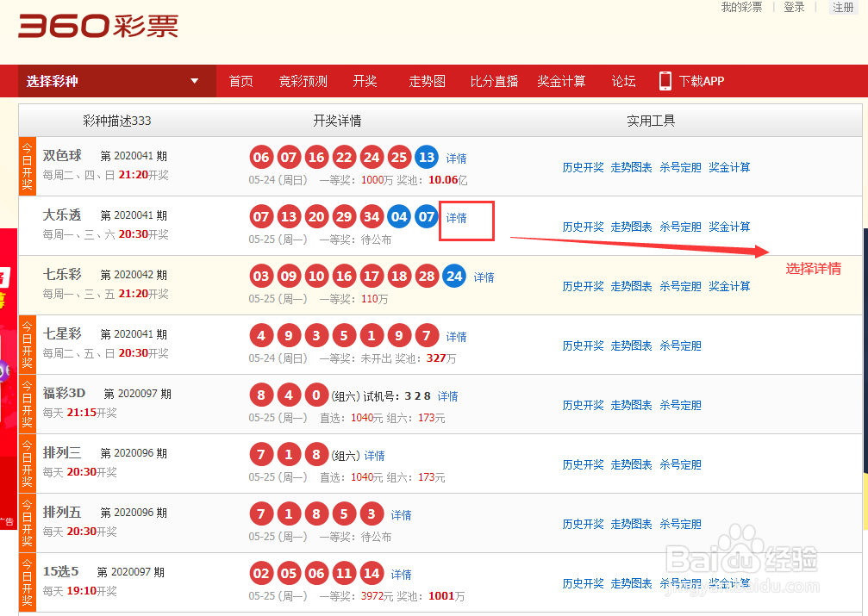This screenshot has height=616, width=868.
Task: Click 杀号定胆 for 15选5
Action: coord(680,583)
